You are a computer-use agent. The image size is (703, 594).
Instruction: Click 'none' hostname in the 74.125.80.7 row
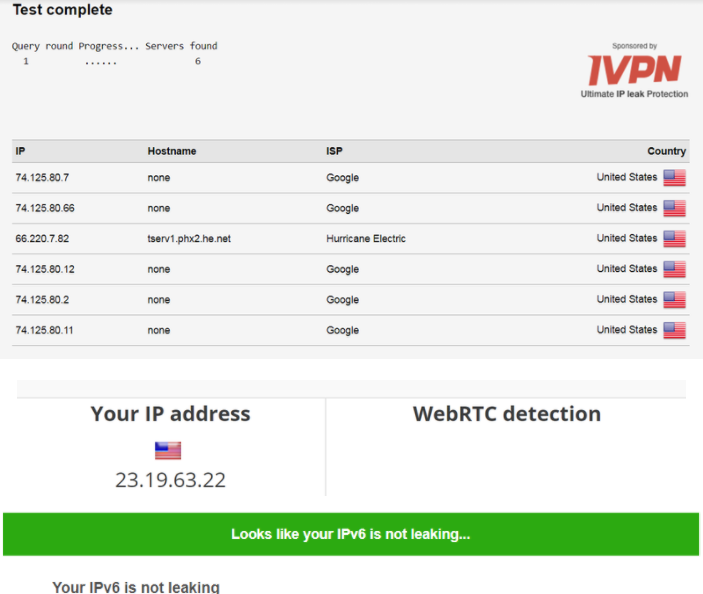[159, 178]
